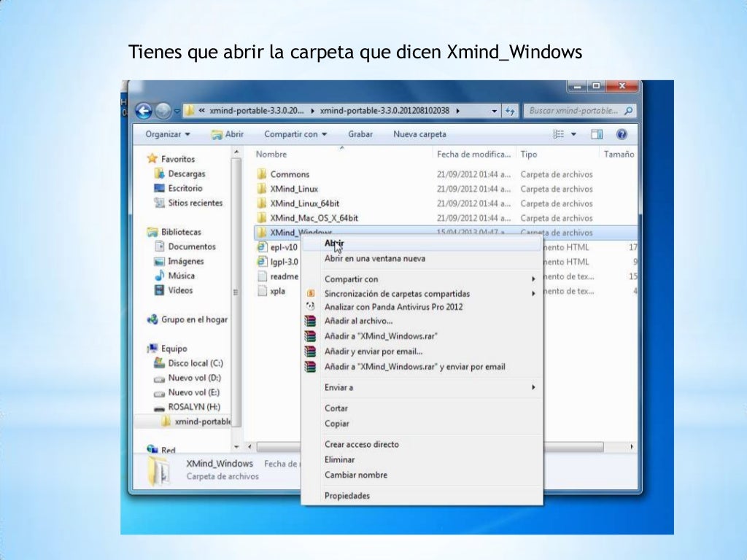Change view with the view layout icon

pyautogui.click(x=558, y=134)
